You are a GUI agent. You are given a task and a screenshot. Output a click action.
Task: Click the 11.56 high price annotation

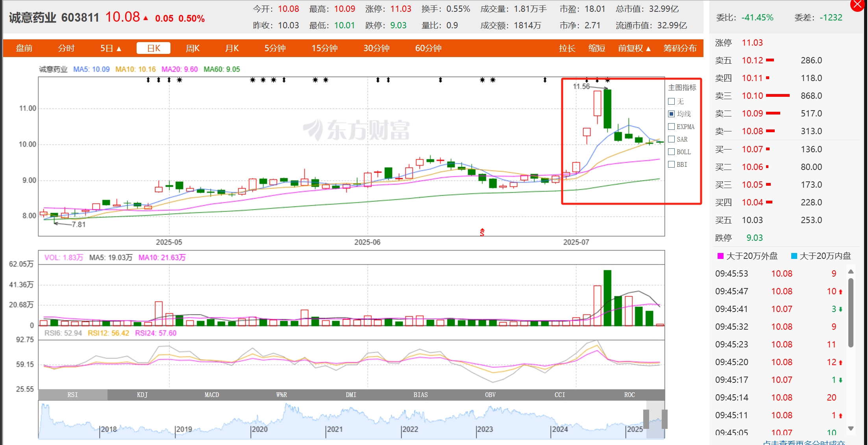point(581,86)
